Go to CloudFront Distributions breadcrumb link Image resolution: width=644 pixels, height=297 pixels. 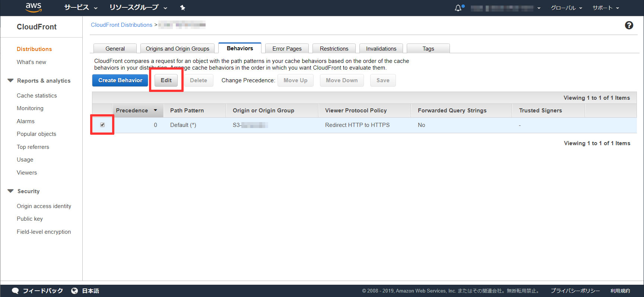pyautogui.click(x=121, y=25)
